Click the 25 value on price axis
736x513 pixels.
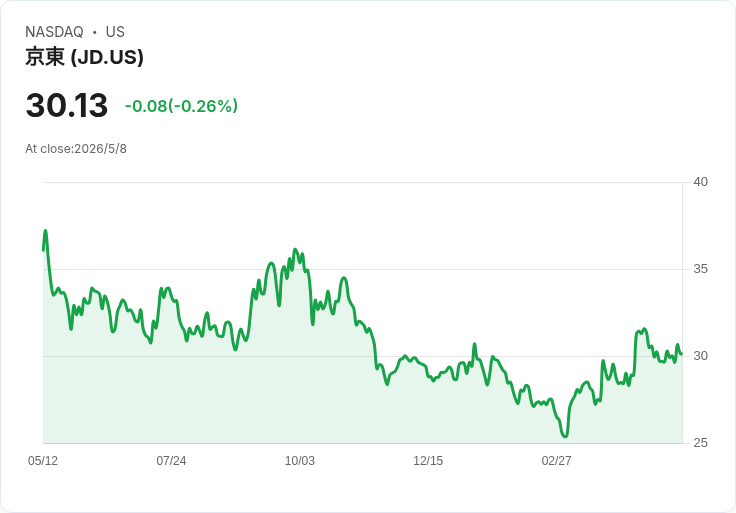pos(700,443)
